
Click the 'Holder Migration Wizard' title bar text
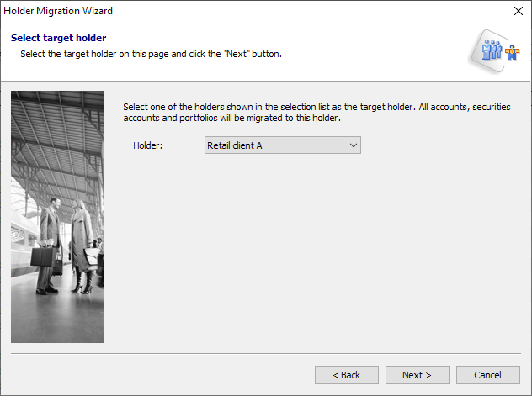(x=59, y=11)
